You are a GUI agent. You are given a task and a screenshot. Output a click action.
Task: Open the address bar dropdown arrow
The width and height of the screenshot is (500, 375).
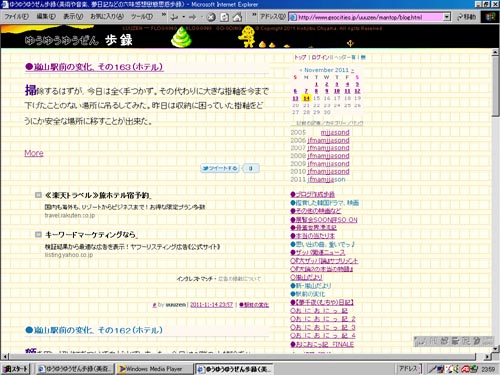click(447, 17)
